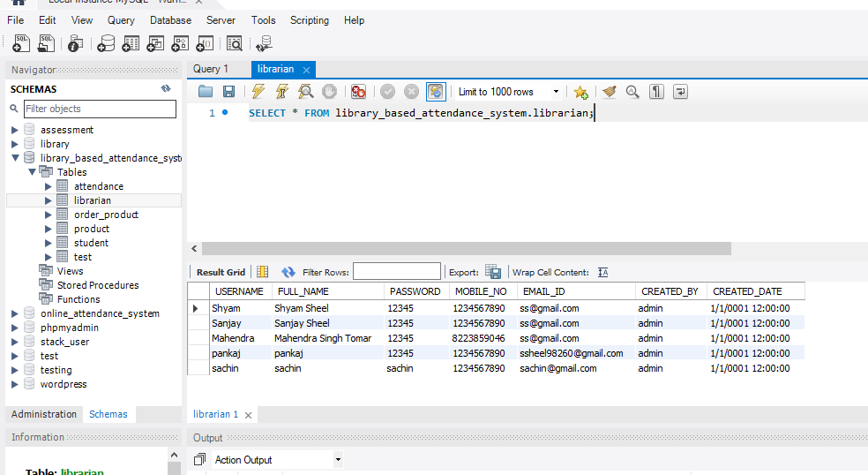Open script file in editor

tap(206, 92)
